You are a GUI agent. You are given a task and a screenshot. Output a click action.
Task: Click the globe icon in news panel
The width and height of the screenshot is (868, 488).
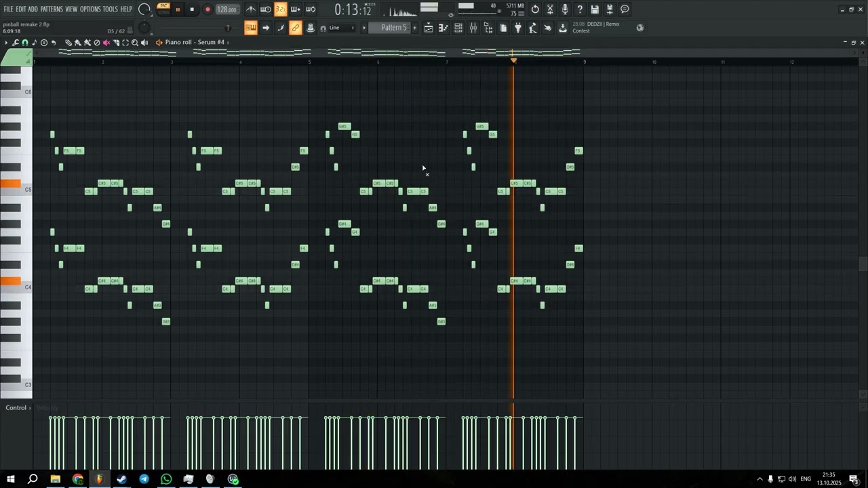[639, 27]
